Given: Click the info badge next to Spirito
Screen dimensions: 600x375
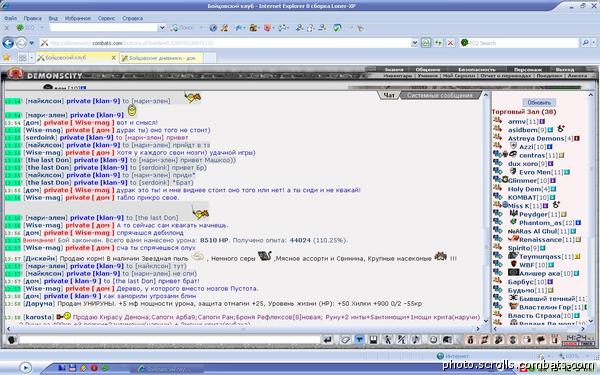Looking at the screenshot, I should [542, 248].
